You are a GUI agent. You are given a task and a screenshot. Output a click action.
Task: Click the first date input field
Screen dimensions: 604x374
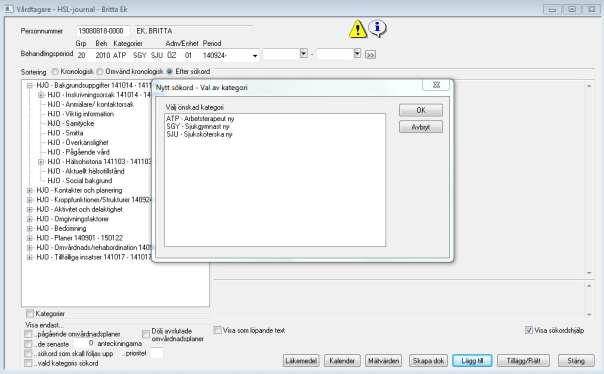pos(281,54)
